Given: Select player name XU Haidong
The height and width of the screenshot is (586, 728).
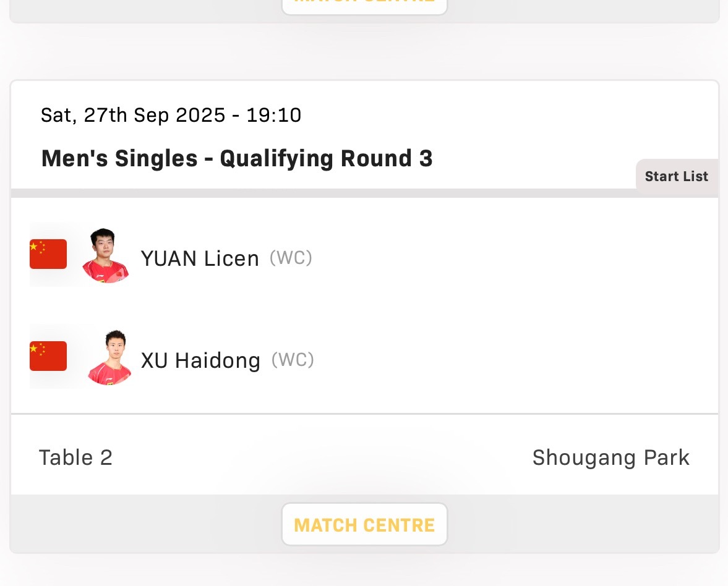Looking at the screenshot, I should click(200, 360).
